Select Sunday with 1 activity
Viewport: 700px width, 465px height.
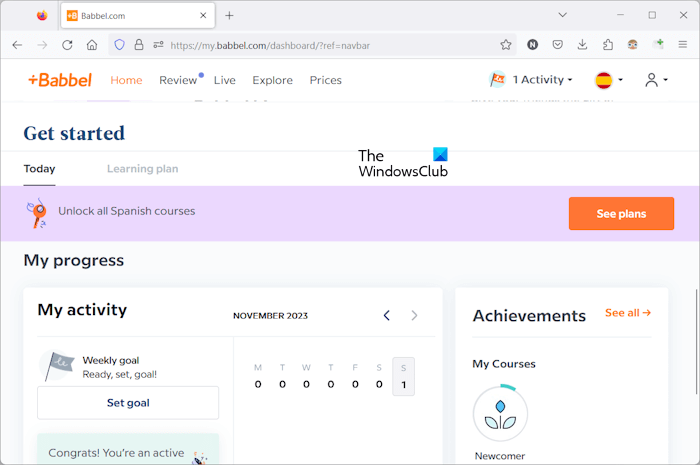[404, 377]
